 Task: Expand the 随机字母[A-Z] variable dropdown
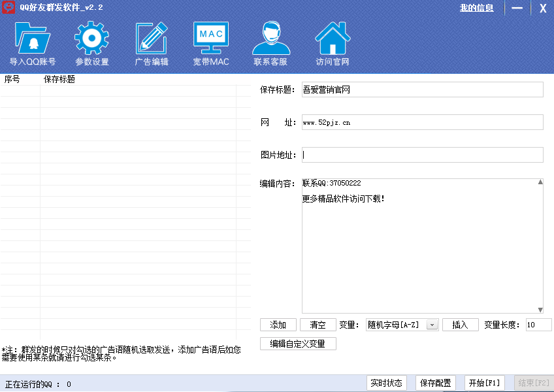432,325
